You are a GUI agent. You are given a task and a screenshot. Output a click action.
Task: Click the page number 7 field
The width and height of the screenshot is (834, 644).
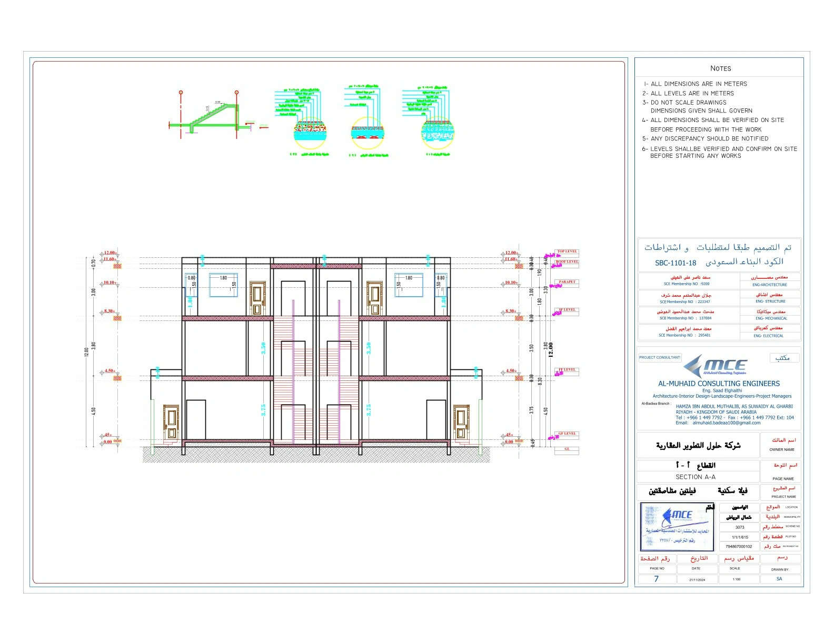[657, 579]
